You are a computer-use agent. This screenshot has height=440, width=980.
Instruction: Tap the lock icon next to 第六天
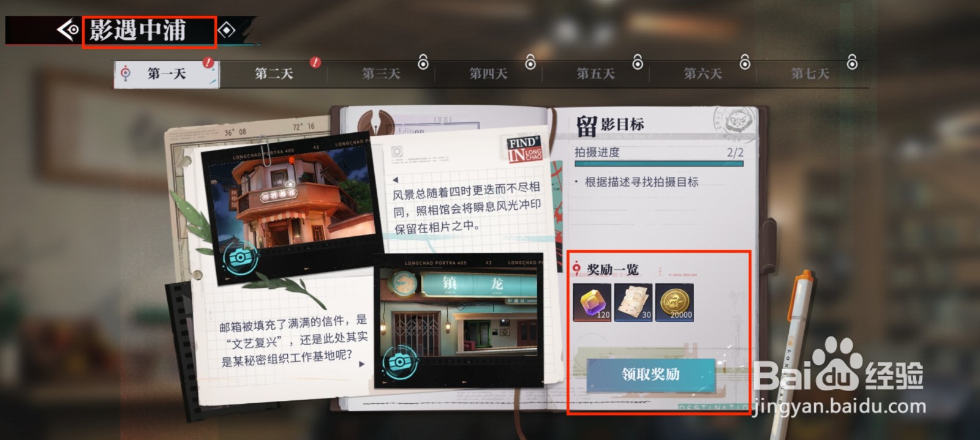coord(745,62)
